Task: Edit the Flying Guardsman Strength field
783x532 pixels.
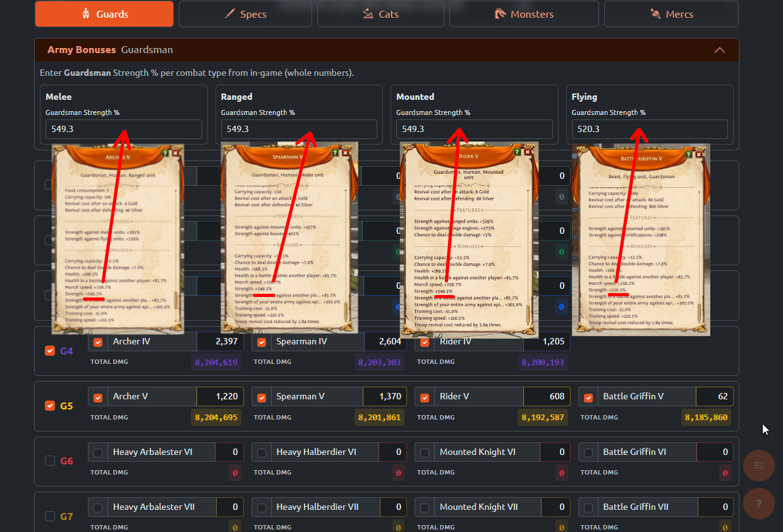Action: 650,129
